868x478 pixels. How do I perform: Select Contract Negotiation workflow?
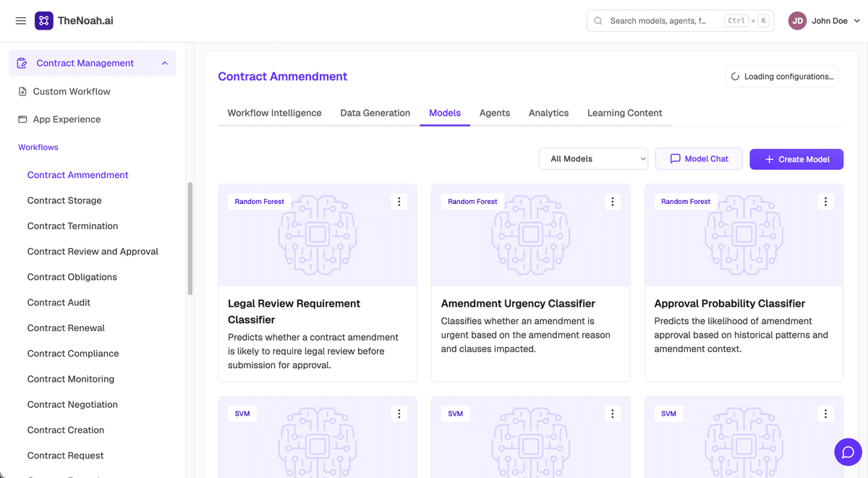point(72,404)
